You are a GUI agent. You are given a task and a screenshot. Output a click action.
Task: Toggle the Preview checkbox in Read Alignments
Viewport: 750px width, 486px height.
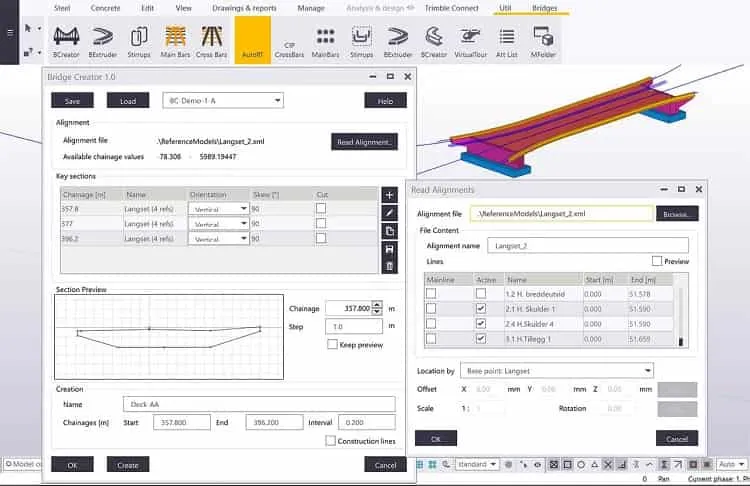pyautogui.click(x=657, y=261)
